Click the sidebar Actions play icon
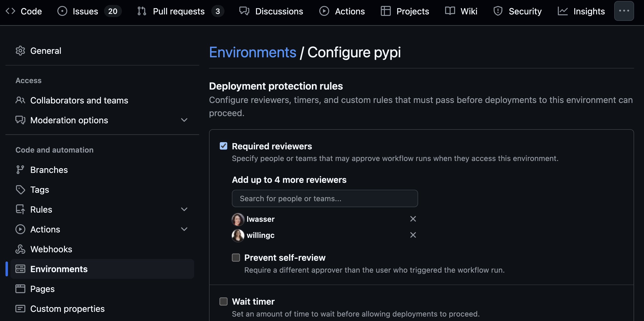644x321 pixels. coord(20,229)
